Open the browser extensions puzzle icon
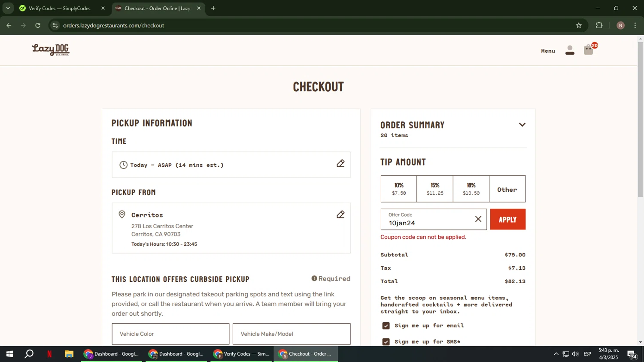This screenshot has width=644, height=362. click(599, 25)
